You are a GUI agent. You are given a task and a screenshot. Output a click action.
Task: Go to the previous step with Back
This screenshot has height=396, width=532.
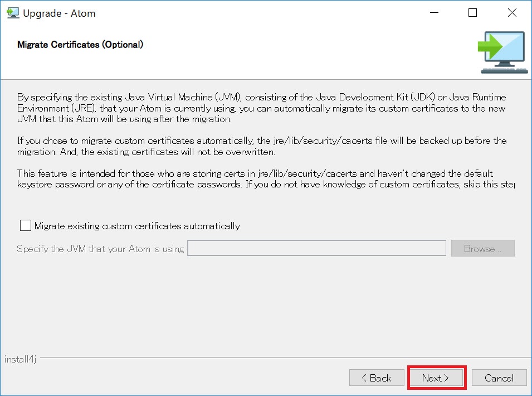coord(377,378)
